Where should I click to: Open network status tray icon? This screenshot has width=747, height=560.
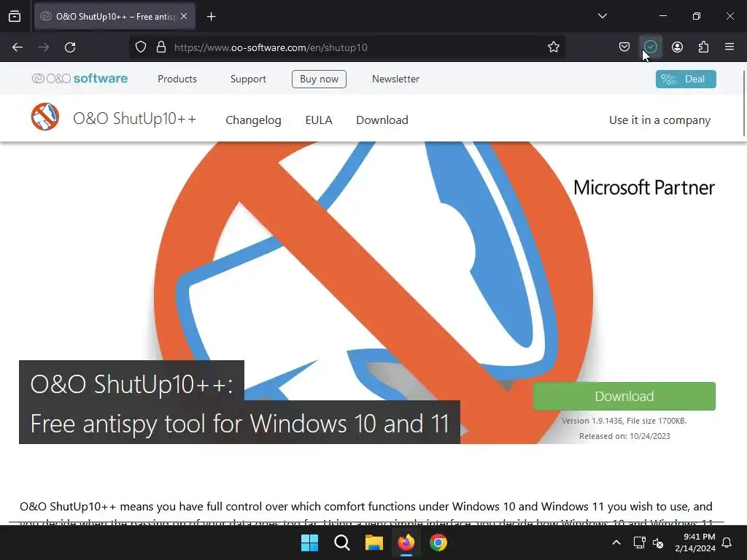[639, 542]
